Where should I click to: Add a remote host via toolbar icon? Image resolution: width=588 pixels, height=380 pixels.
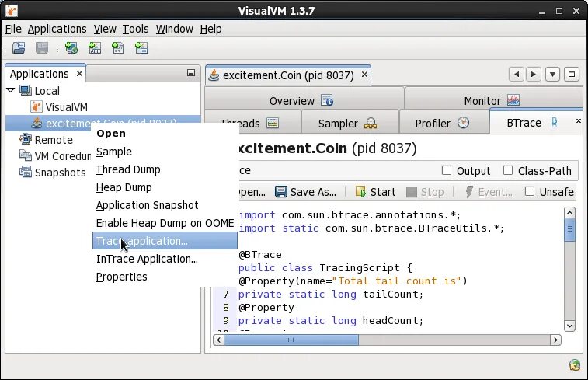pos(71,48)
